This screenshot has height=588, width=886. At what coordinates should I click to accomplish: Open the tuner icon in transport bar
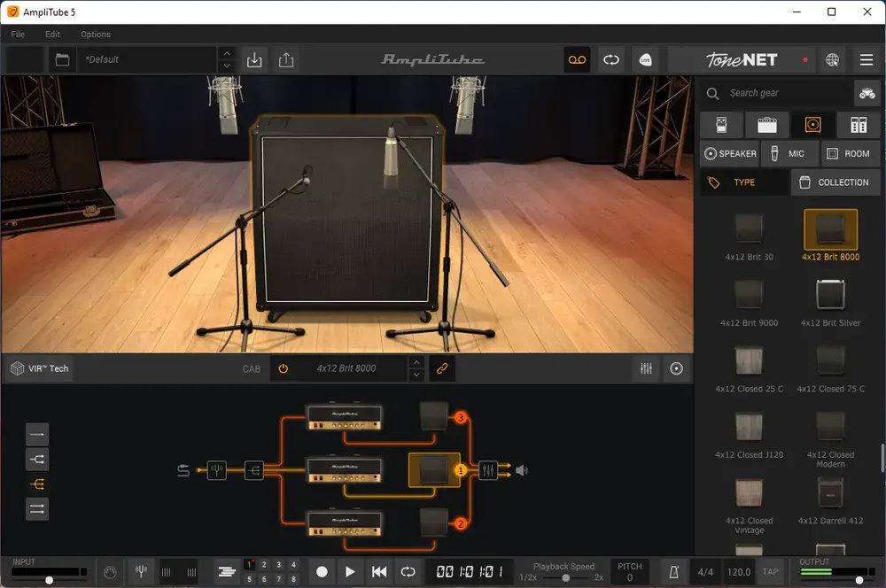pos(141,572)
